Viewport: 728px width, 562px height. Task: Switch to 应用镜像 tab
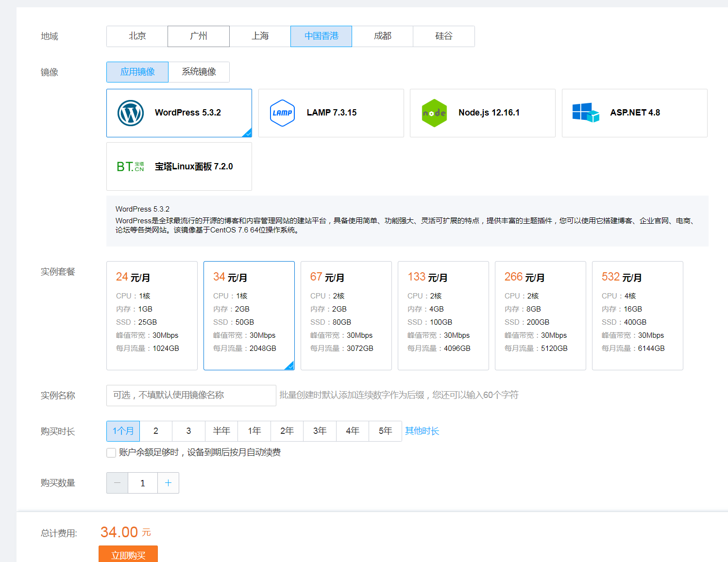coord(137,72)
